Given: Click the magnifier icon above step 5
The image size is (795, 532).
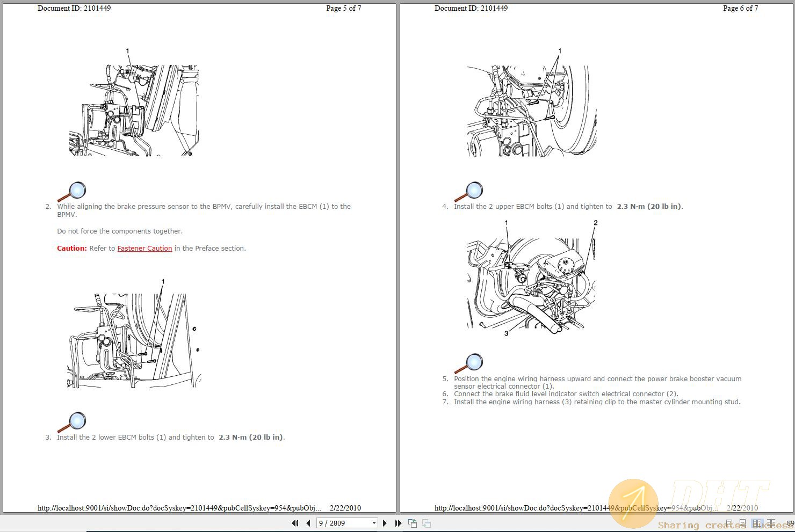Looking at the screenshot, I should (469, 363).
